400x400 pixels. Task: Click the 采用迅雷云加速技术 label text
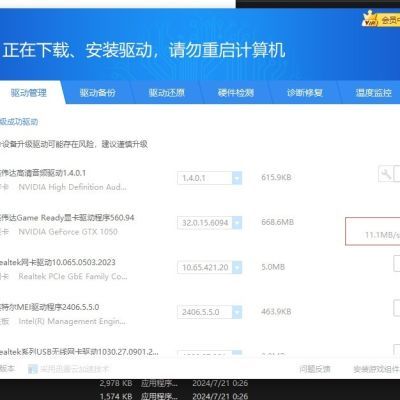[75, 369]
